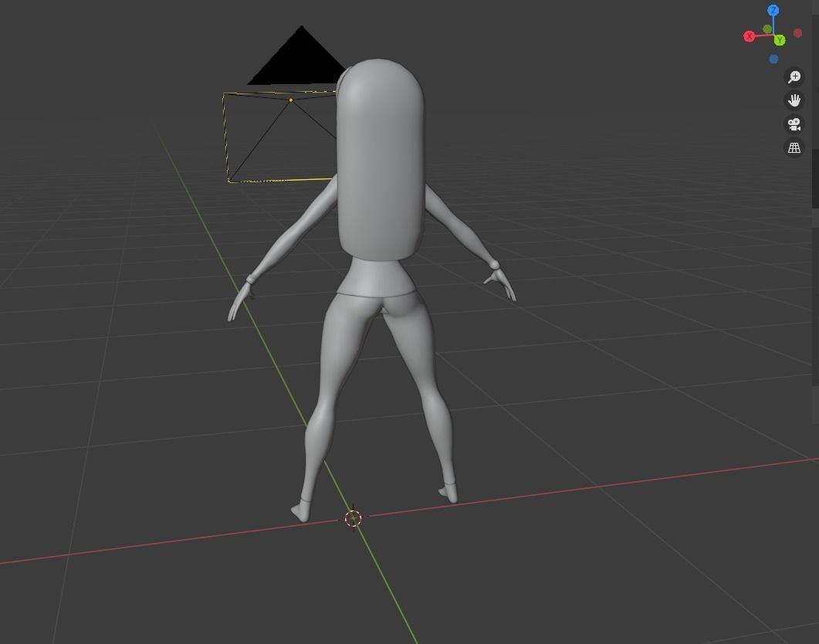Click the hand pan view icon
This screenshot has height=644, width=819.
click(794, 100)
